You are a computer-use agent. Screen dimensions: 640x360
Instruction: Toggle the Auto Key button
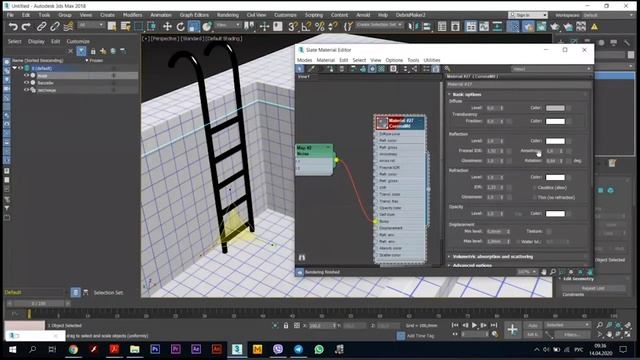533,325
